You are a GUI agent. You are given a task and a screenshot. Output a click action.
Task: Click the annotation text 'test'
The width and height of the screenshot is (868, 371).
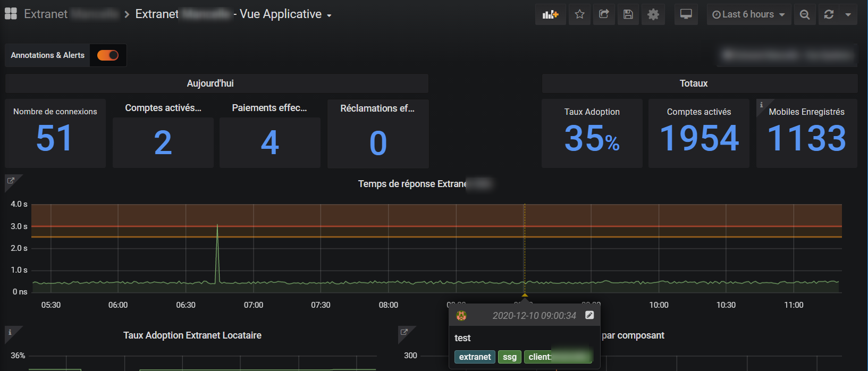[462, 338]
